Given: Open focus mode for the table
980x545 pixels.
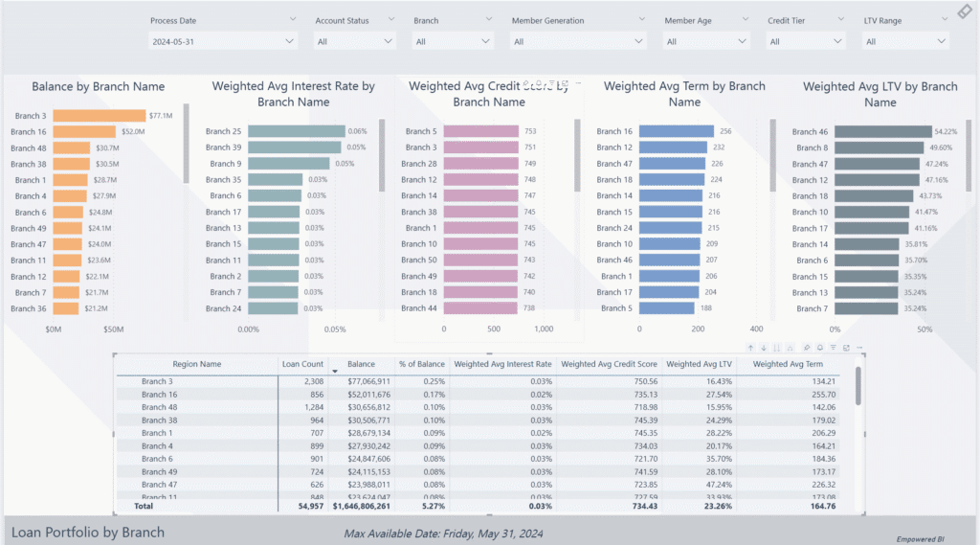Looking at the screenshot, I should pos(846,348).
